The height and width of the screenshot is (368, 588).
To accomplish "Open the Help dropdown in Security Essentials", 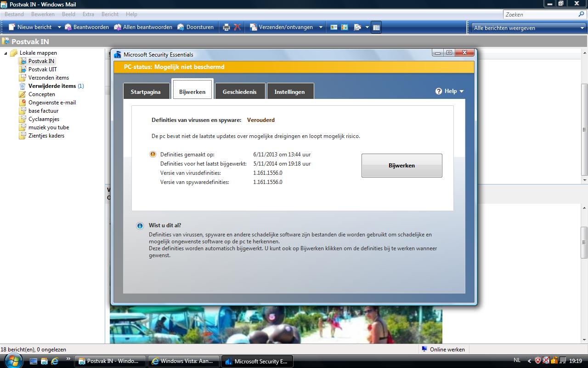I will pos(450,91).
